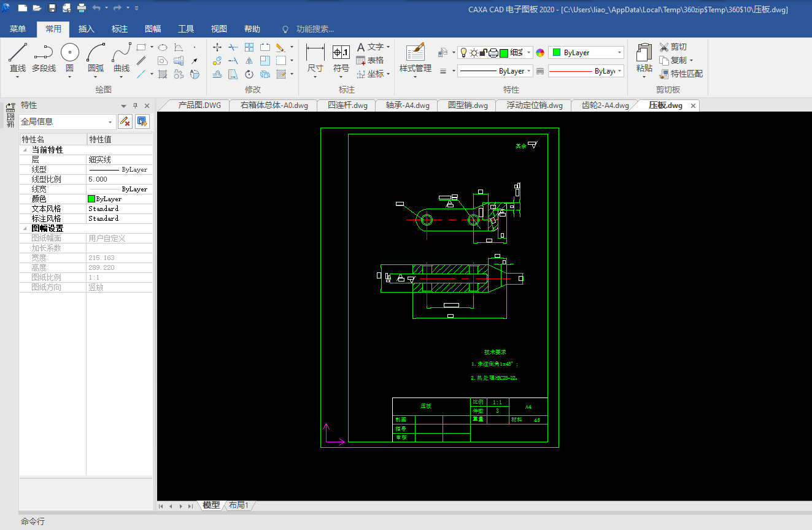Insert a 表格 table
812x530 pixels.
[370, 60]
